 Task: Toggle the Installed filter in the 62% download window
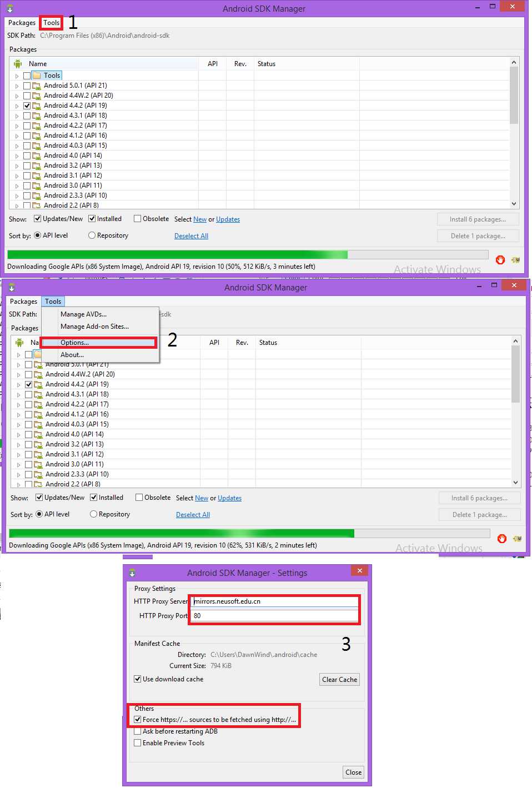coord(93,498)
